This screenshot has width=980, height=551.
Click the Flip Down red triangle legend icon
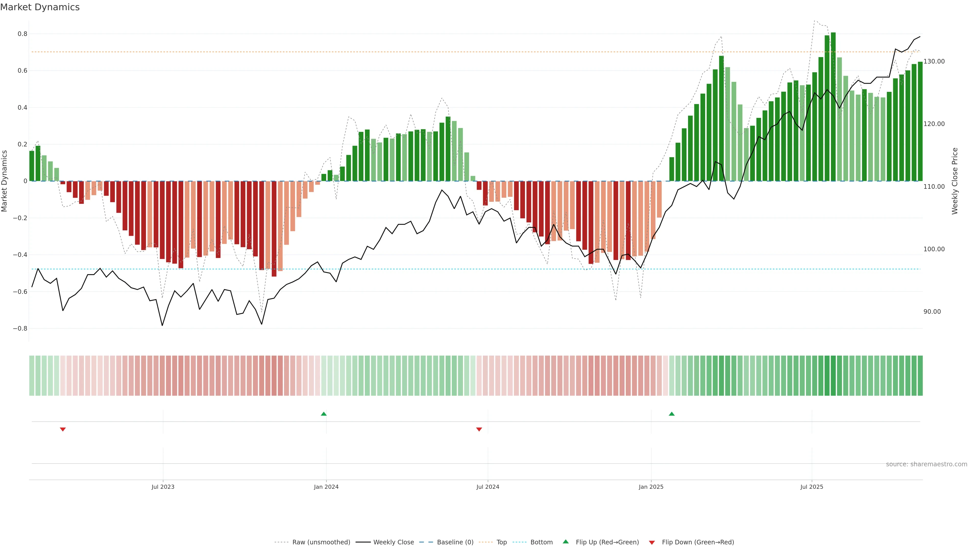(x=652, y=543)
